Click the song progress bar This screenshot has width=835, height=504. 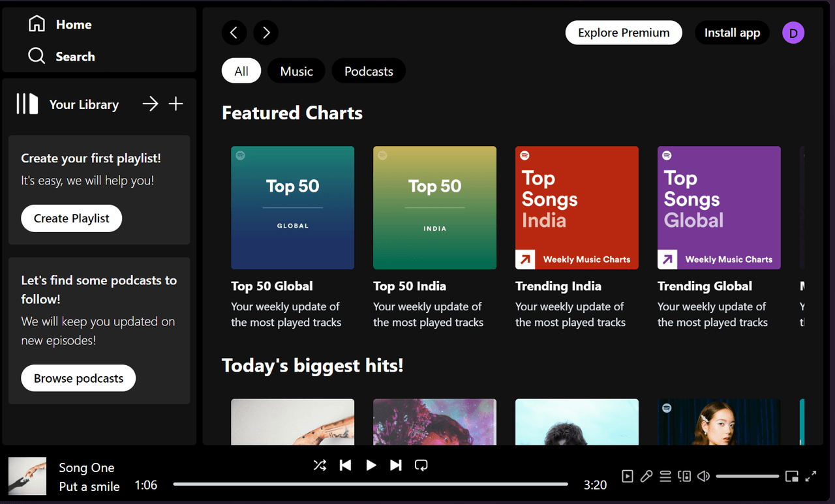(370, 484)
